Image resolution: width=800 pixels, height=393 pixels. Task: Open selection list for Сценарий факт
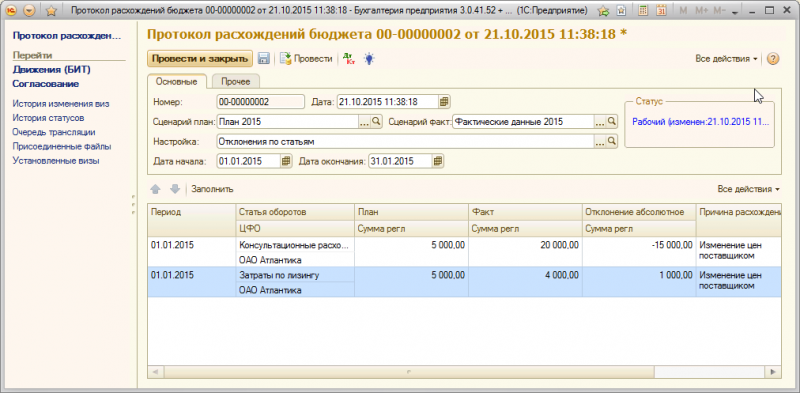click(x=599, y=122)
